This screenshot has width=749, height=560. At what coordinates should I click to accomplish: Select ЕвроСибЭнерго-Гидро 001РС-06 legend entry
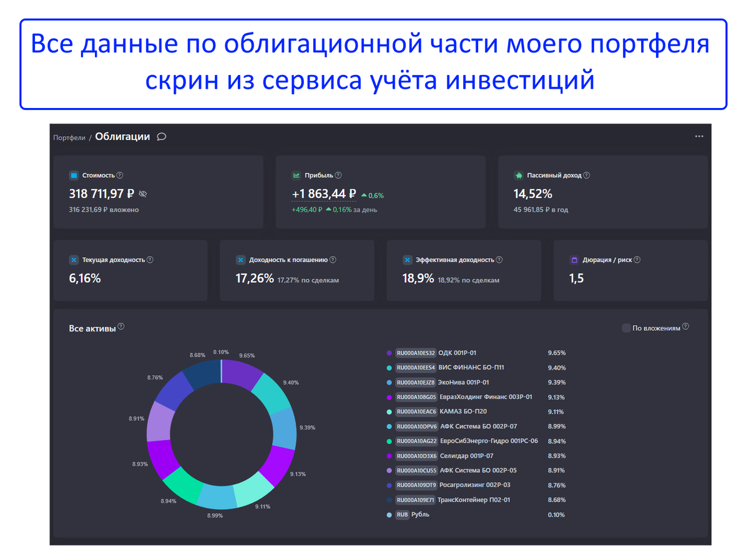(489, 441)
